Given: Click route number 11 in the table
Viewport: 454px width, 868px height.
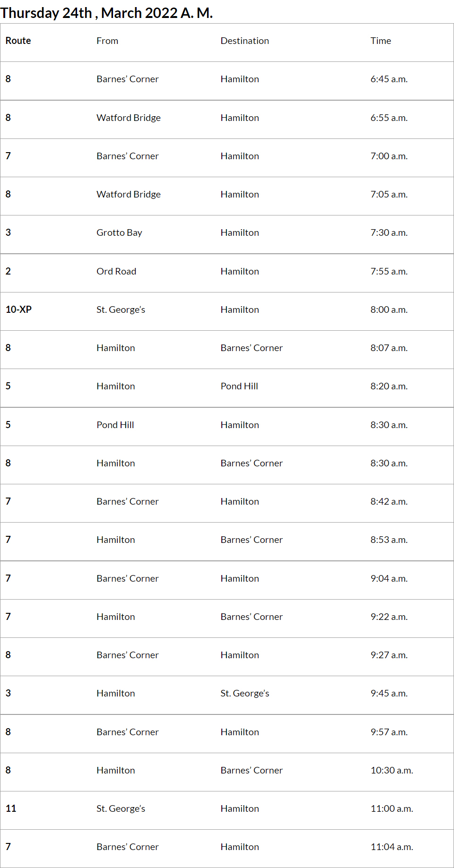Looking at the screenshot, I should (x=11, y=809).
